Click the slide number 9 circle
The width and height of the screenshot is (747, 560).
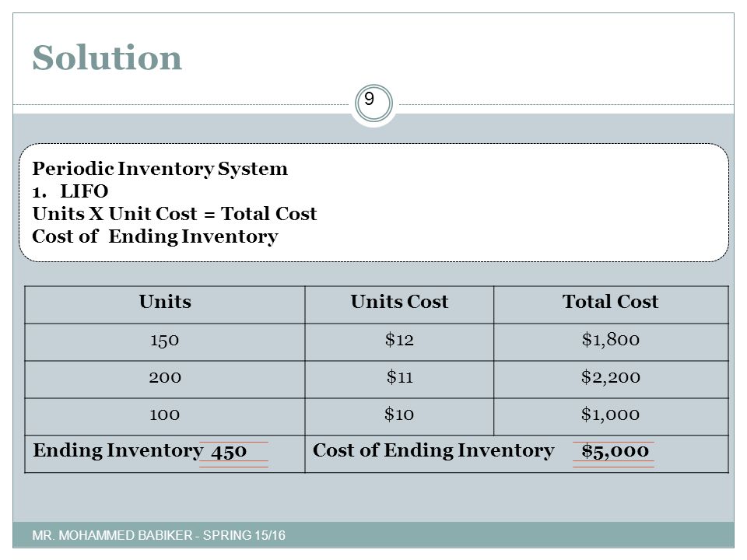pos(373,103)
